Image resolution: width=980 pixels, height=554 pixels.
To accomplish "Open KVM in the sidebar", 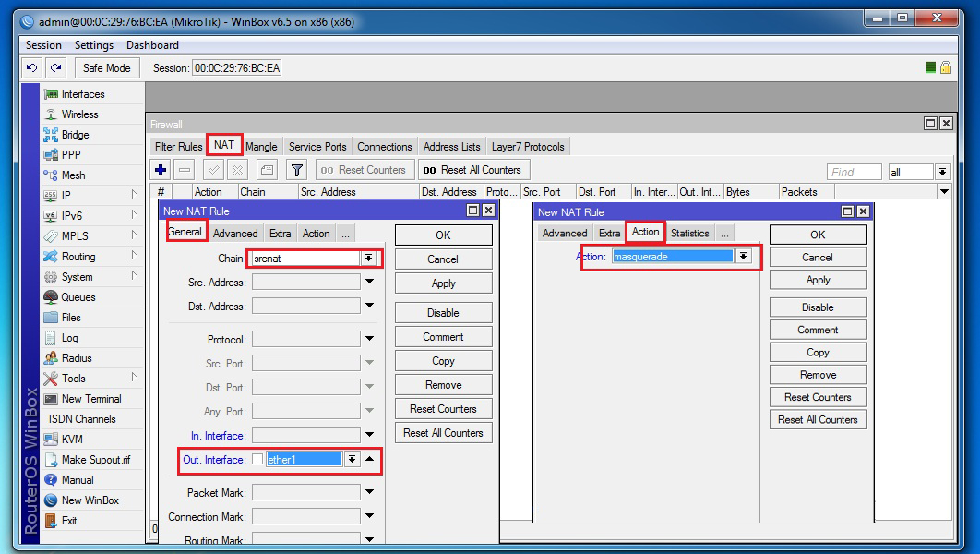I will tap(72, 439).
